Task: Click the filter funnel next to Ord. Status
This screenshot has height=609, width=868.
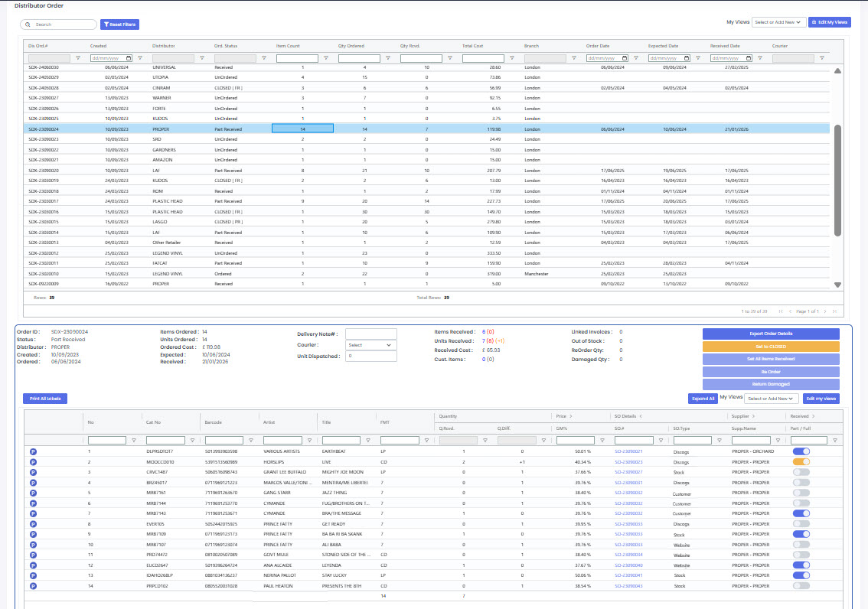Action: (x=264, y=58)
